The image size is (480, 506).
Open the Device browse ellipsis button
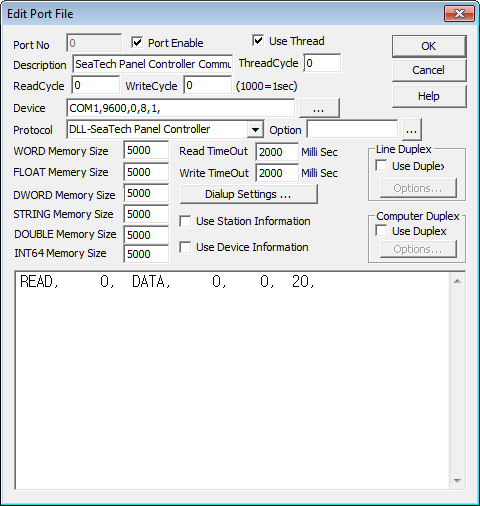click(319, 108)
